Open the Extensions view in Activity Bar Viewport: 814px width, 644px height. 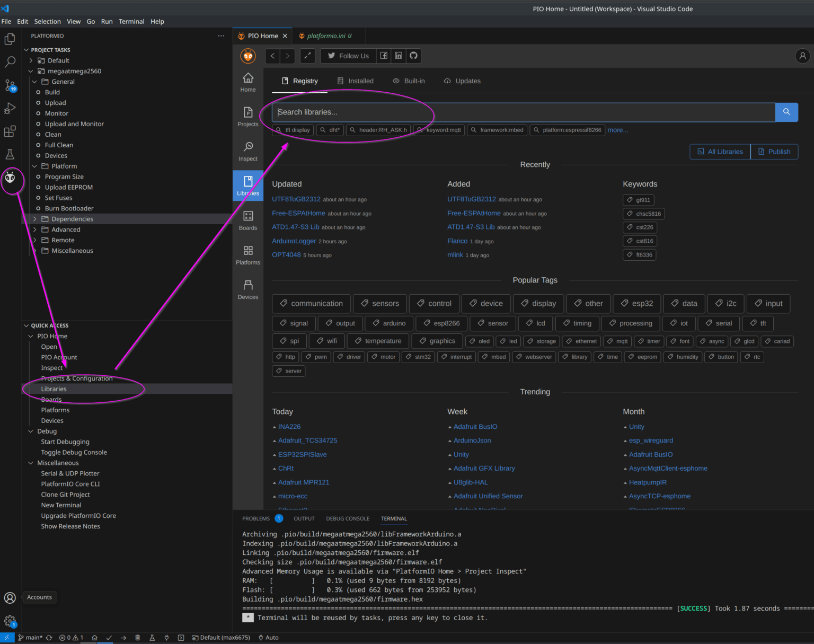point(10,131)
